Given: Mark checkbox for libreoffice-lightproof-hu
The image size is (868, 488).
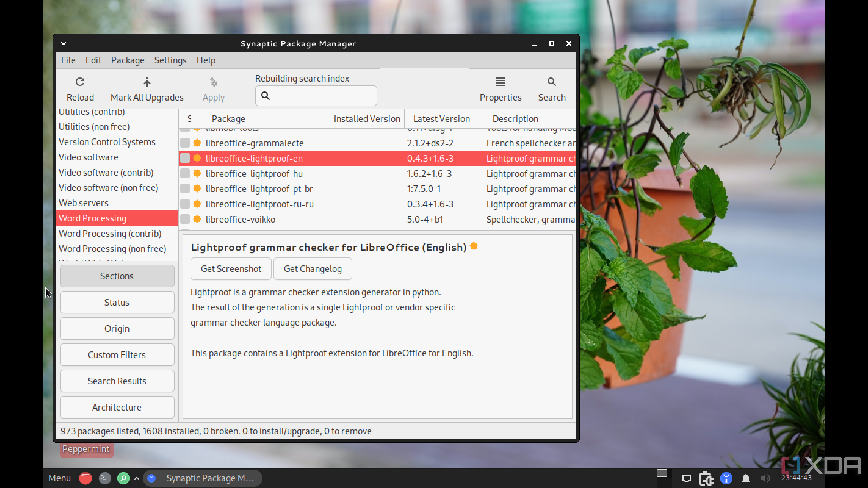Looking at the screenshot, I should pyautogui.click(x=185, y=174).
